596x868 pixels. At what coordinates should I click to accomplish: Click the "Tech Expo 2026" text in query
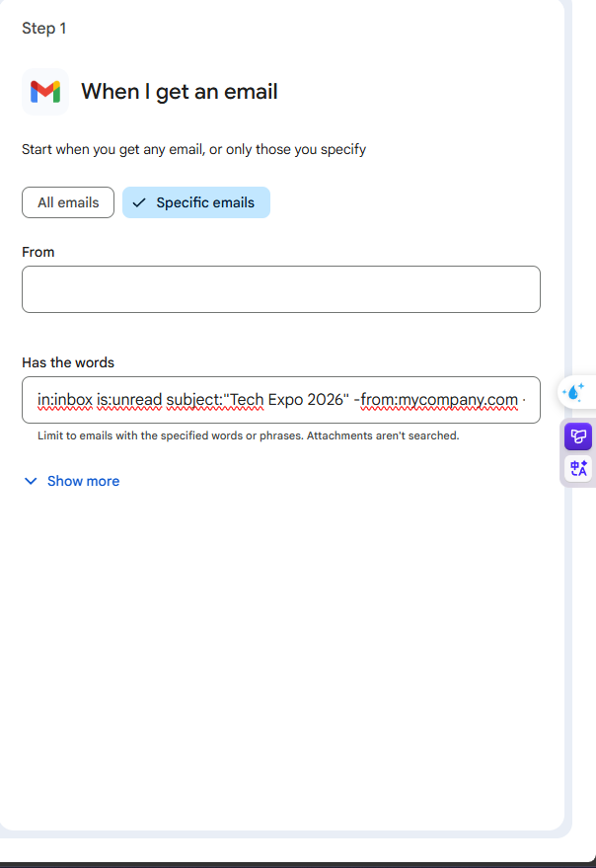coord(290,399)
